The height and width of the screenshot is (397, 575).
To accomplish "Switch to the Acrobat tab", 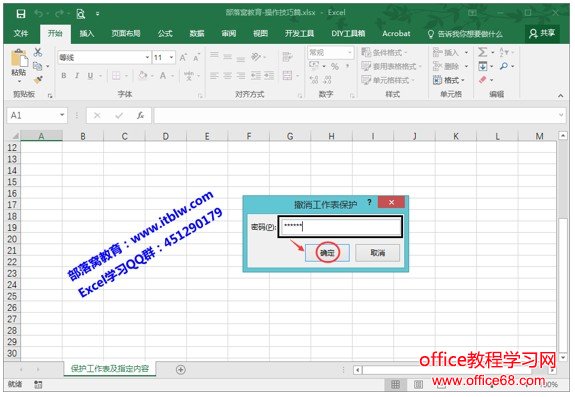I will (396, 33).
